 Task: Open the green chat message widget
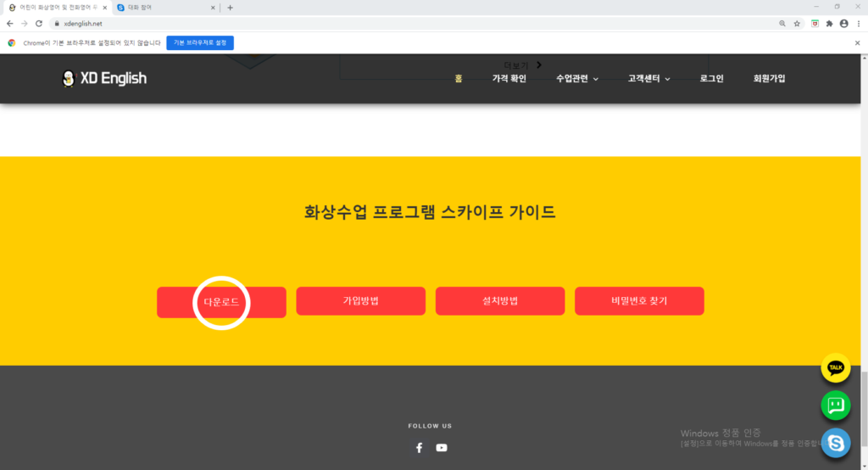(x=835, y=406)
